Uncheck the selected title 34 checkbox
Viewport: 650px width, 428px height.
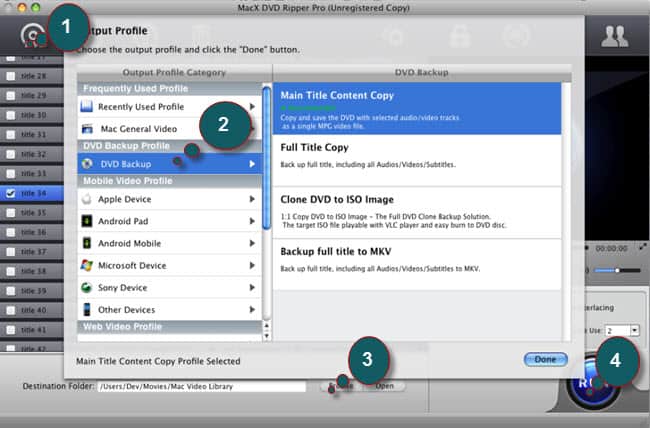point(11,193)
